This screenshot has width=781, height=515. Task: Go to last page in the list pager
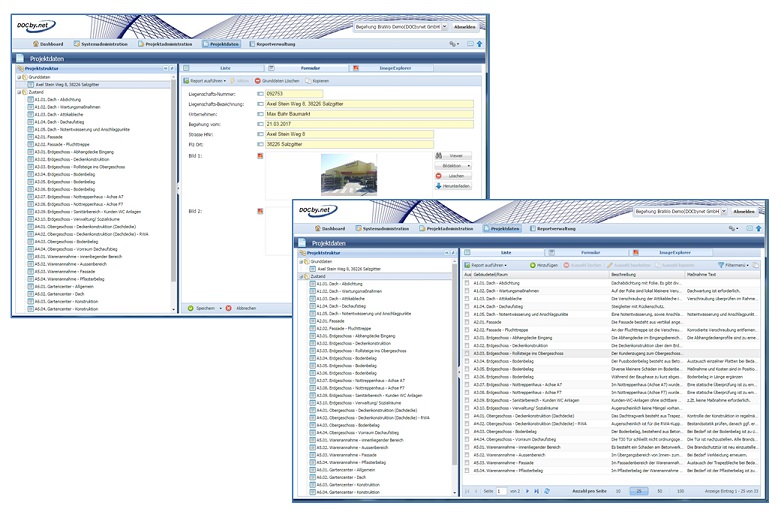(x=536, y=491)
